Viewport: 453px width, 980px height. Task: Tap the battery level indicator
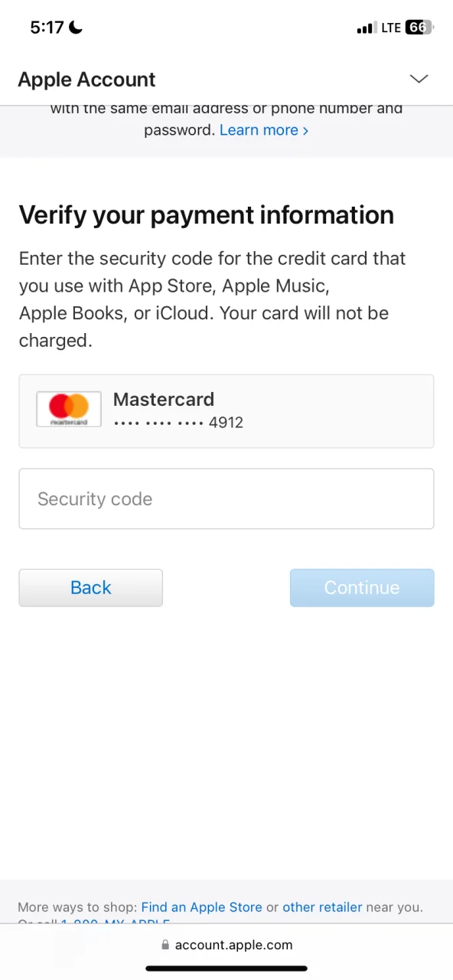tap(419, 28)
